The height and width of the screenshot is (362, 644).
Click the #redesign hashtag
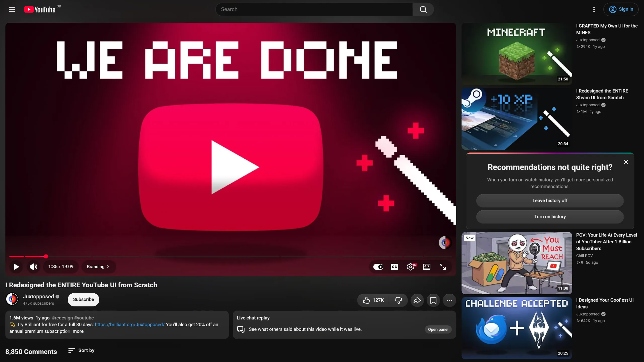click(x=62, y=318)
